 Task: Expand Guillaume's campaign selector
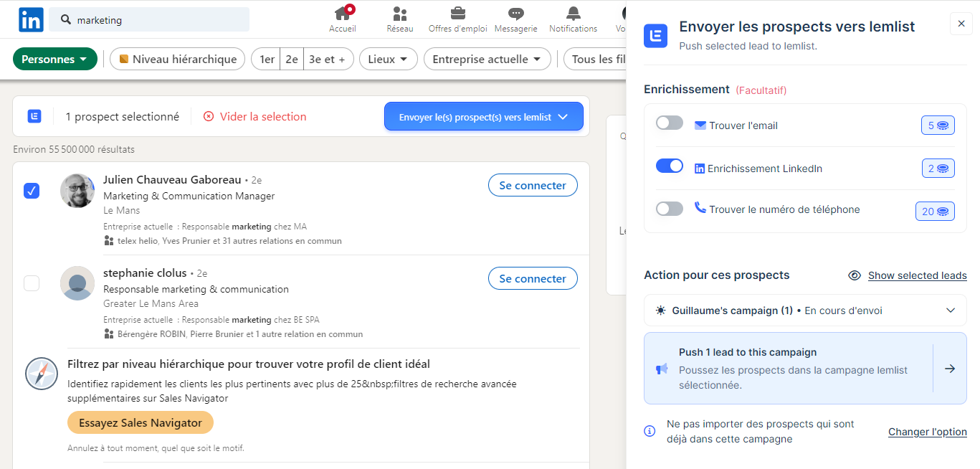(x=805, y=311)
